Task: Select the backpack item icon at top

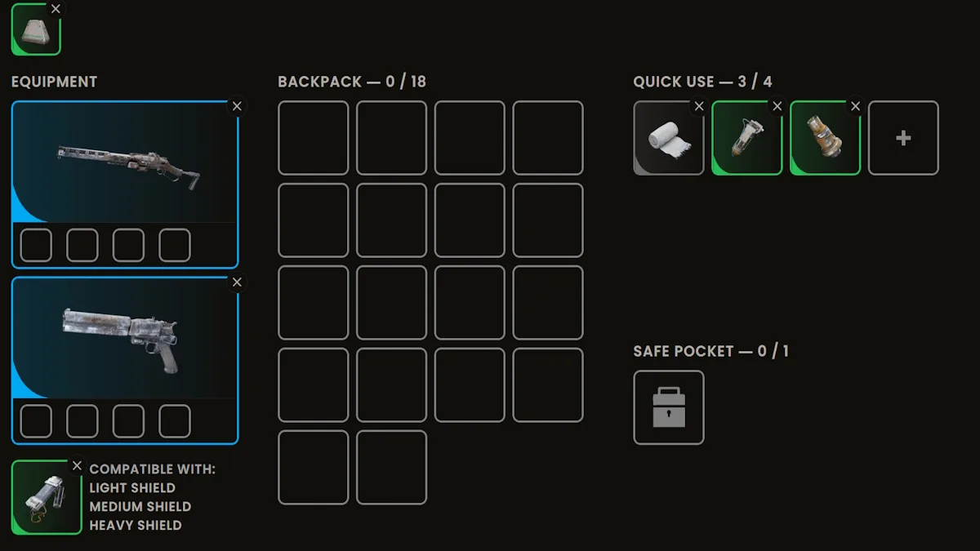Action: point(35,29)
